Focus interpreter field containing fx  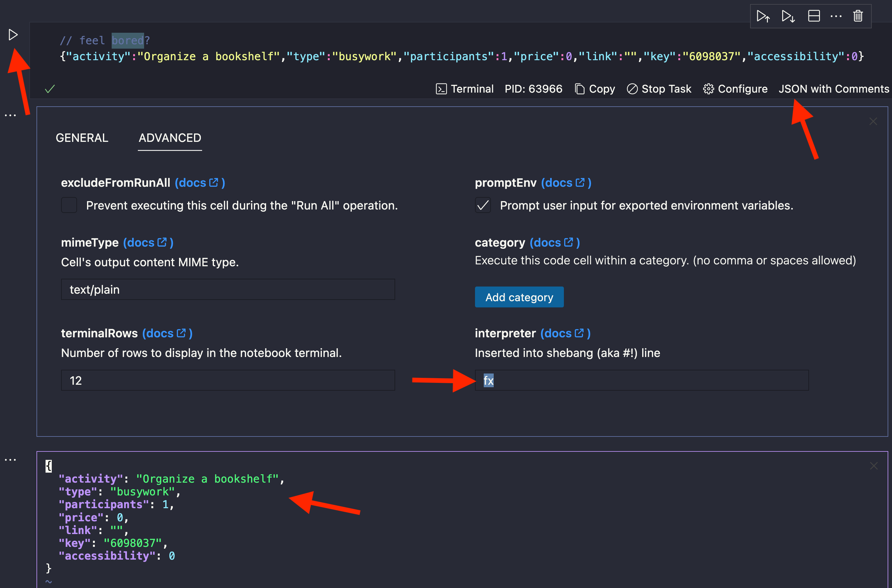click(x=642, y=380)
